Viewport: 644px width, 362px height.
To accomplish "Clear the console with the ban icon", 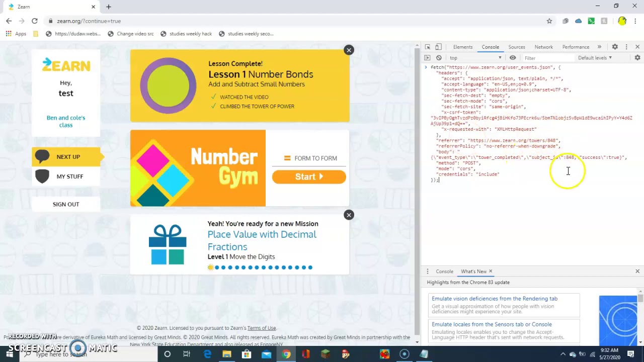I will pyautogui.click(x=439, y=58).
